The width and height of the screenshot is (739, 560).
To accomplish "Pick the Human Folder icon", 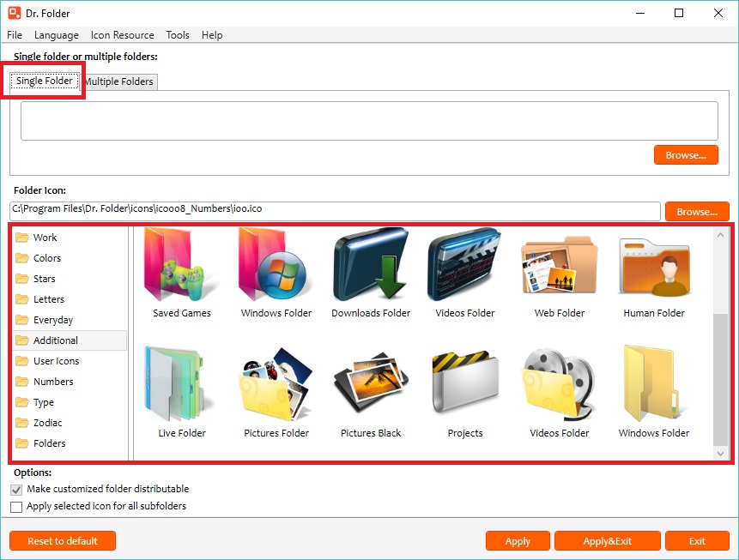I will click(x=653, y=266).
